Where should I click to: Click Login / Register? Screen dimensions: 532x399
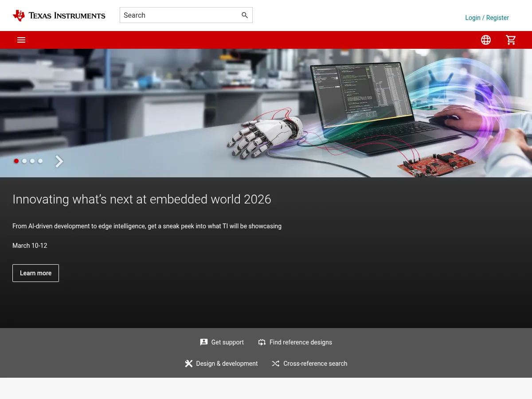tap(487, 18)
